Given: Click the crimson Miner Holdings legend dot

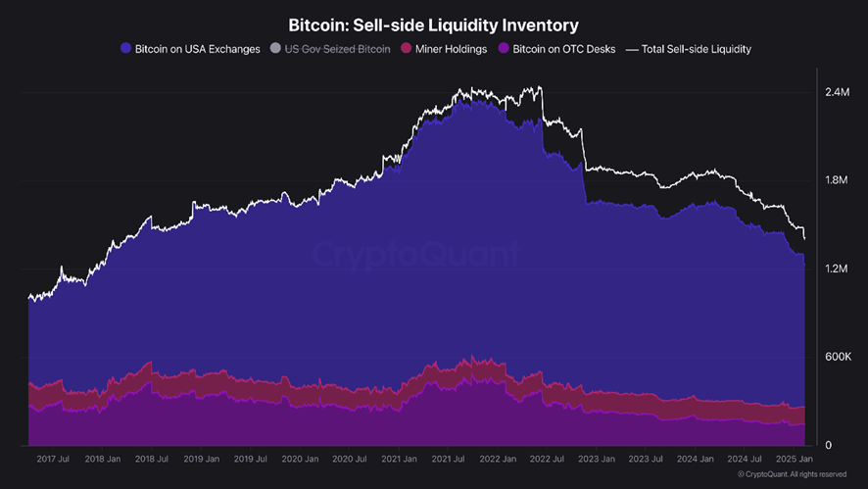Looking at the screenshot, I should coord(406,48).
